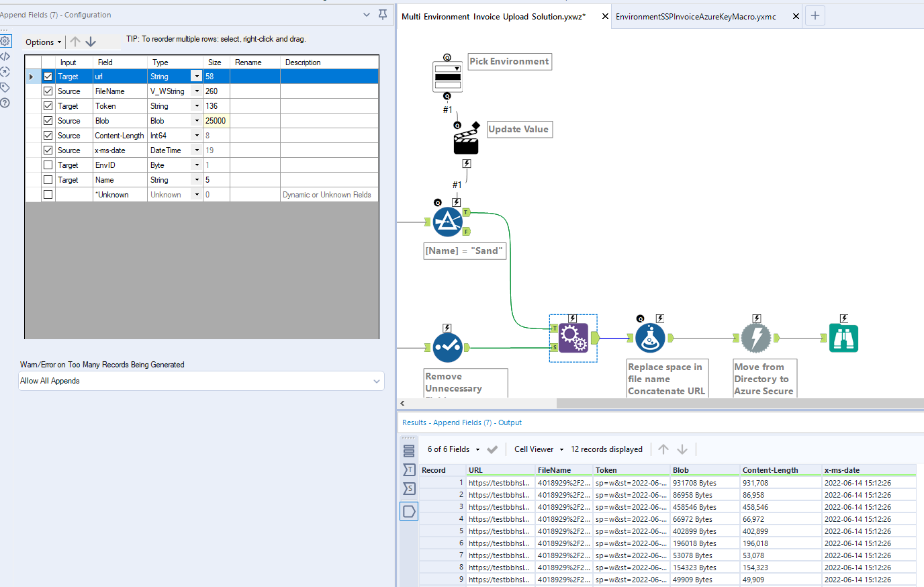Click the Select tool labeled "Remove Unnecessary"
The height and width of the screenshot is (587, 924).
click(448, 348)
